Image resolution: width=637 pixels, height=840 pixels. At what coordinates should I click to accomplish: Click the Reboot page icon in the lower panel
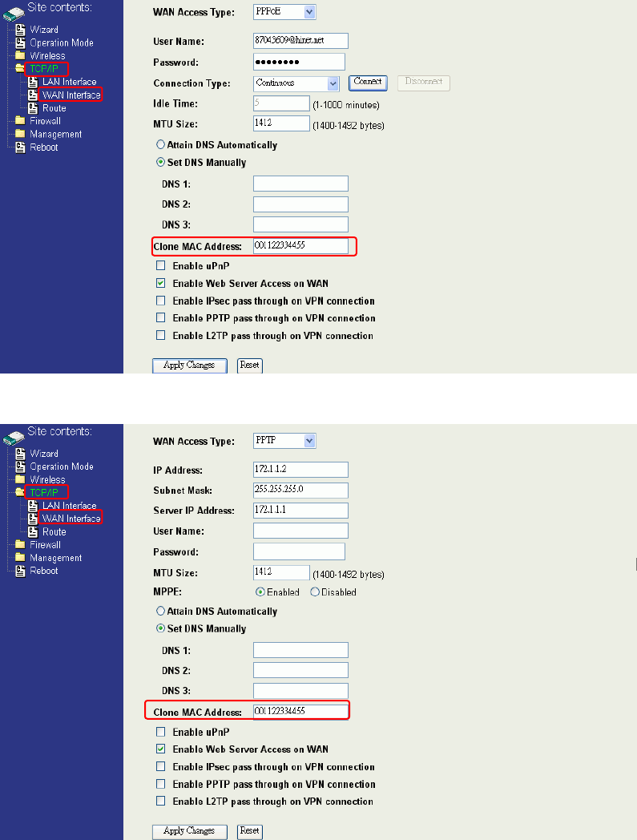[20, 571]
